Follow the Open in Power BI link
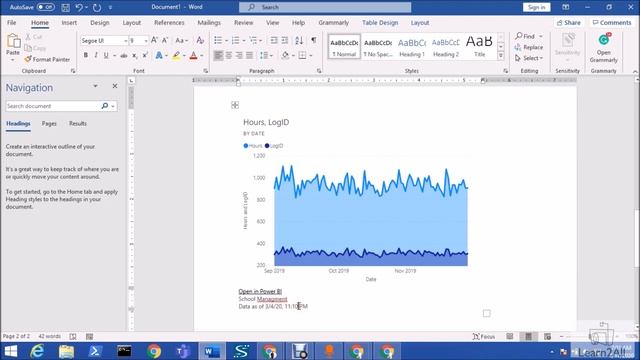Viewport: 640px width, 360px height. pos(260,291)
